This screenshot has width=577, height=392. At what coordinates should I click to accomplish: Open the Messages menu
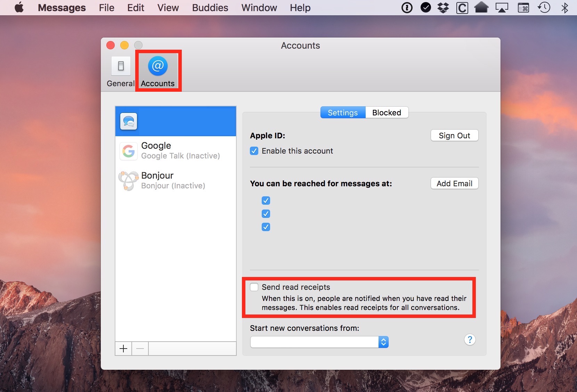62,8
